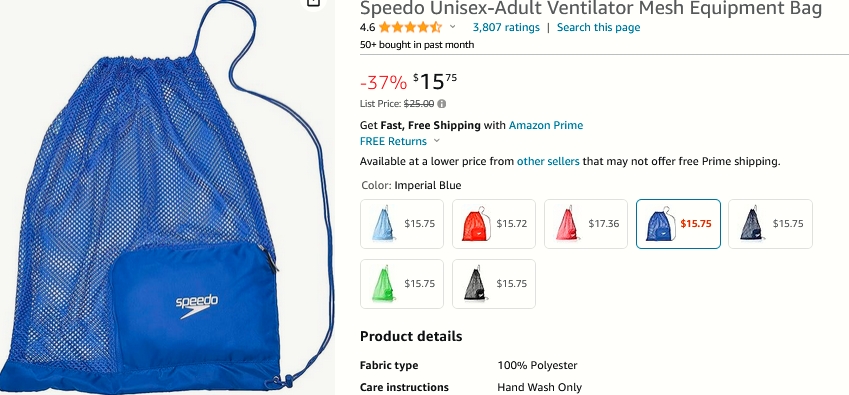
Task: Select the red bag at $15.72
Action: [x=494, y=223]
